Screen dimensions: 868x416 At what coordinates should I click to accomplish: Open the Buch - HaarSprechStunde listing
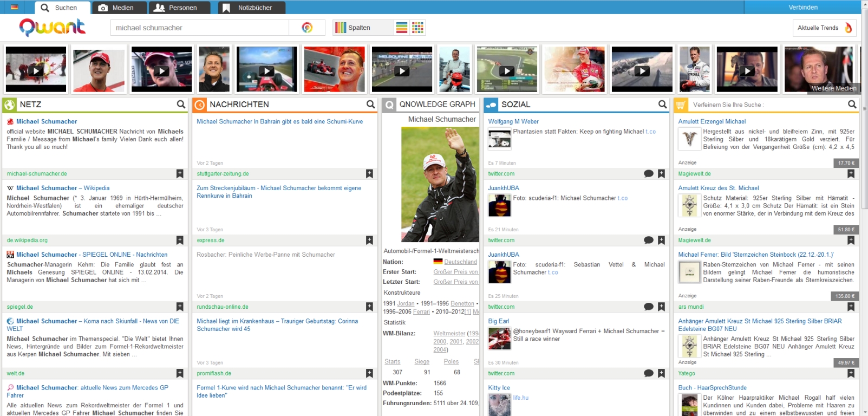(712, 388)
